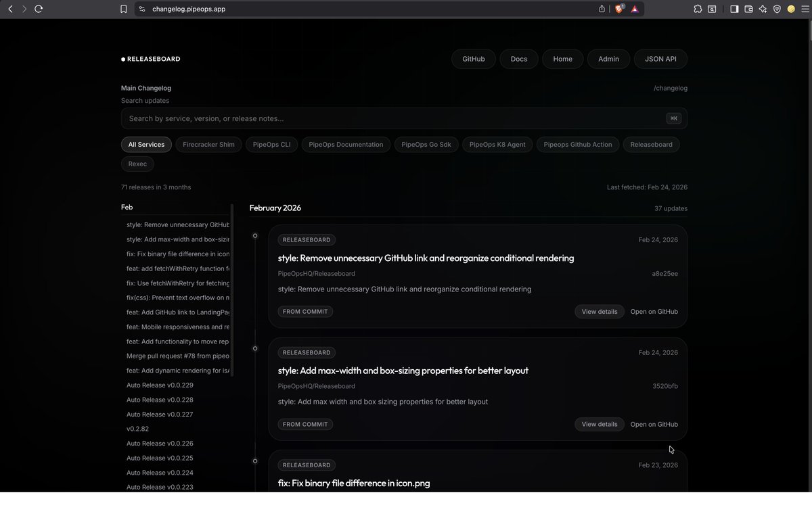Open the Brave VPN shield icon
812x520 pixels.
pyautogui.click(x=777, y=9)
